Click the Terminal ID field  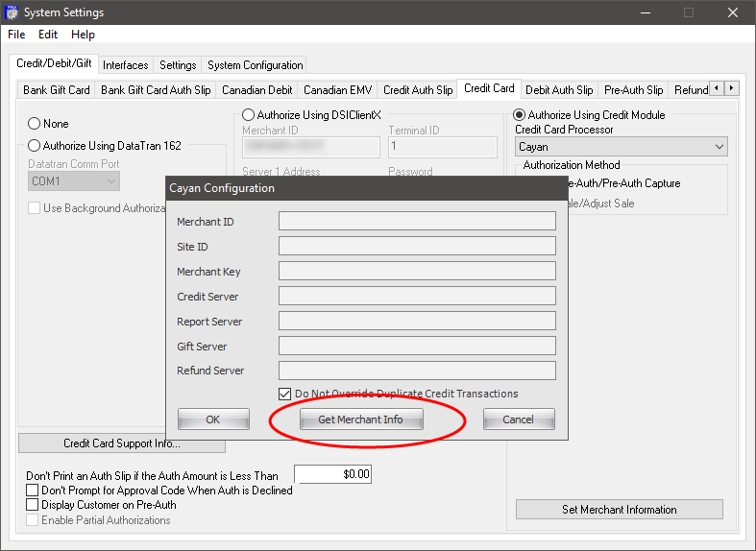point(443,147)
